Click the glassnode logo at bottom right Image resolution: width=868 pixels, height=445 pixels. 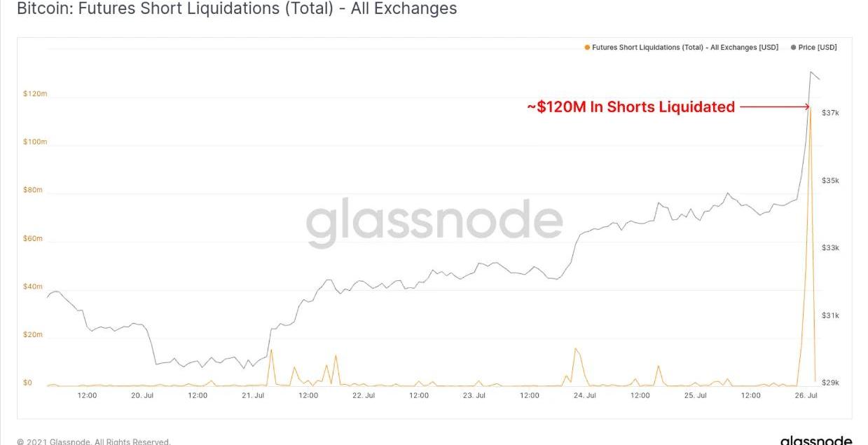click(x=815, y=440)
